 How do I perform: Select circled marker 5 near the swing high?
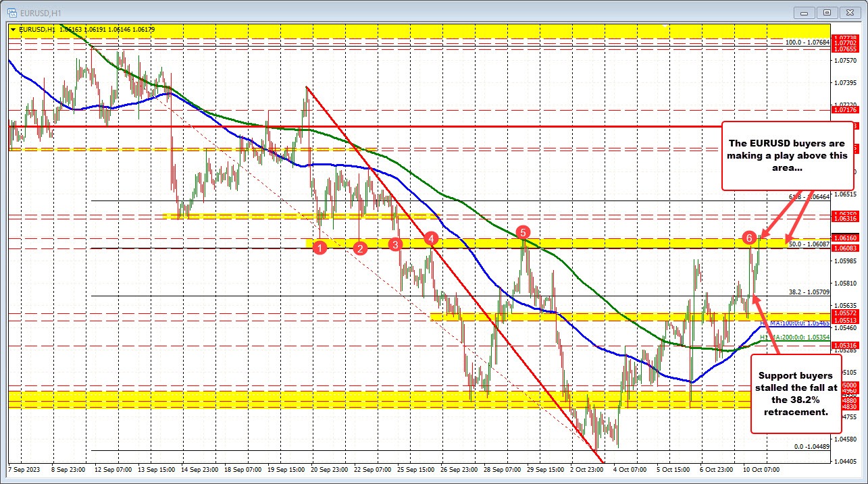click(523, 232)
